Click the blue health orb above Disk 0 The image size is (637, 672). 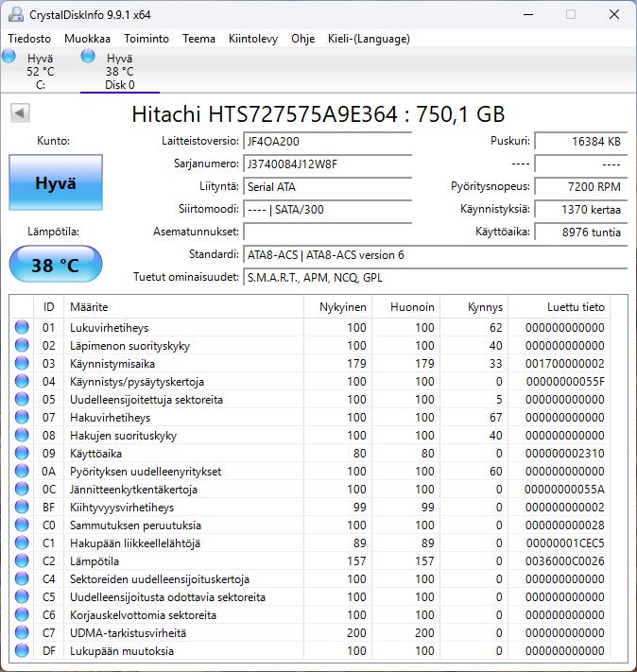88,56
